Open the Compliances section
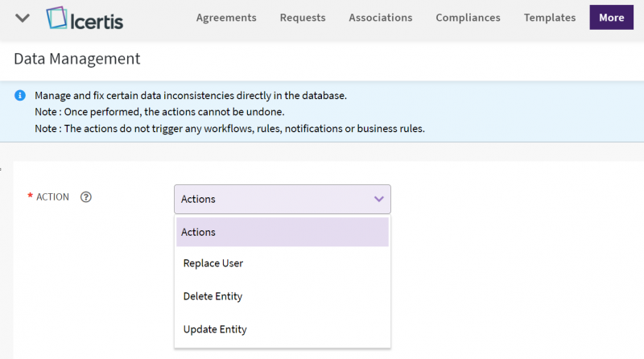Screen dimensions: 644x359 468,18
